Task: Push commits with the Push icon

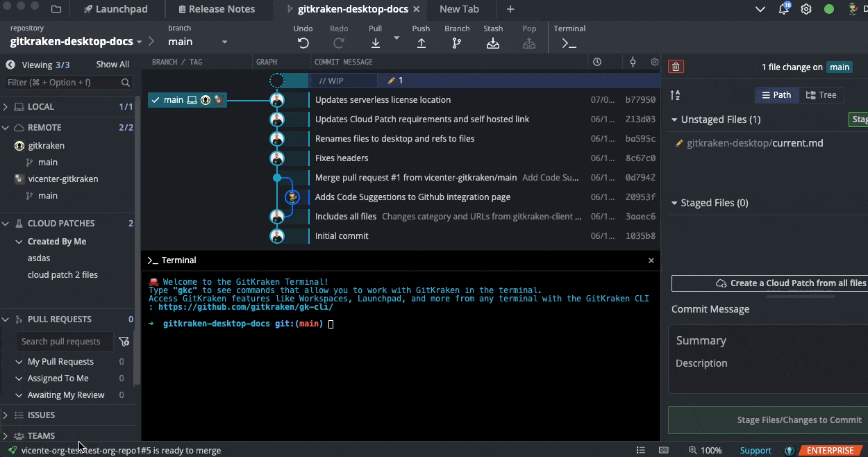Action: click(x=421, y=43)
